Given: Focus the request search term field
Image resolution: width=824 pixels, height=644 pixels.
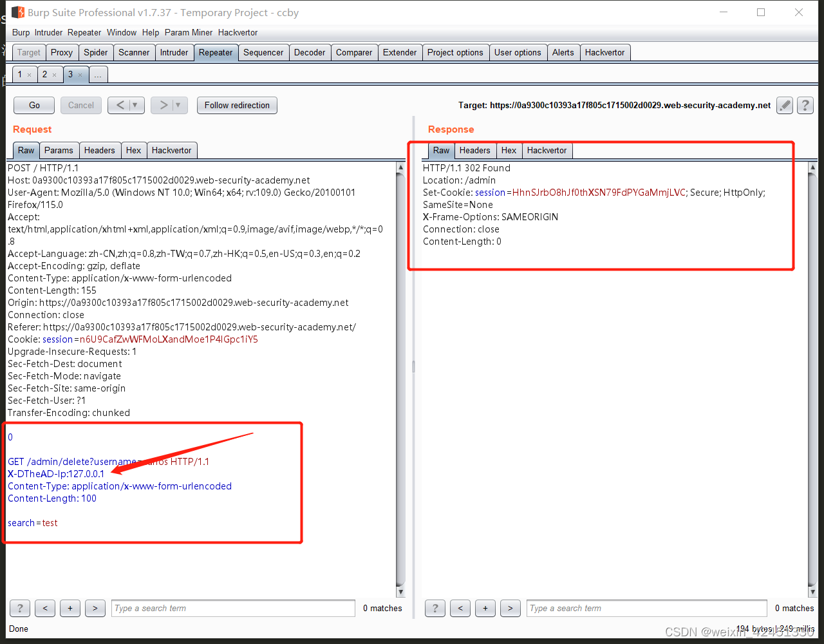Looking at the screenshot, I should click(x=233, y=608).
